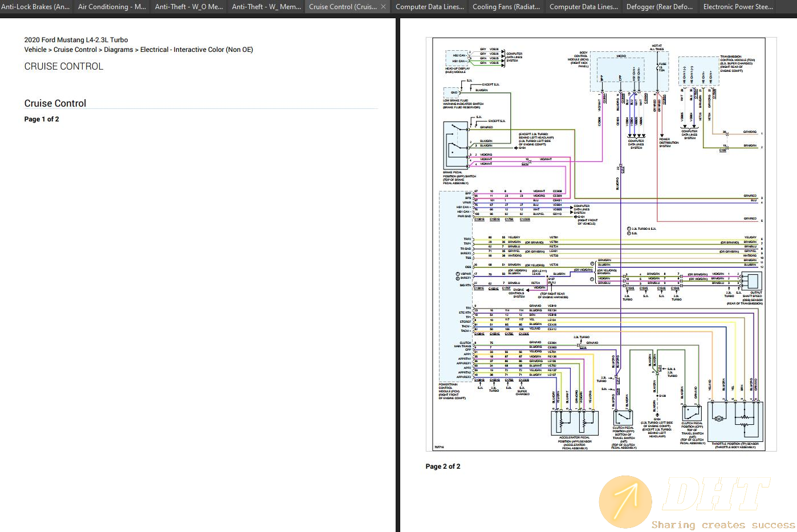Click 'Diagrams' in the breadcrumb path

coord(118,50)
